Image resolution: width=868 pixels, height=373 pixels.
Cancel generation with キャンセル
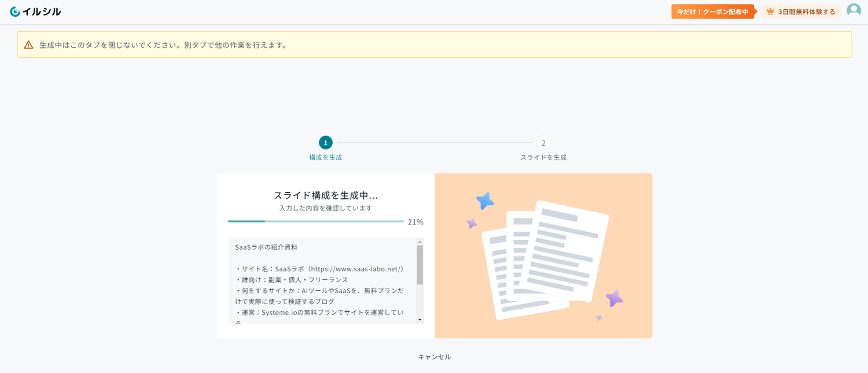(x=435, y=357)
